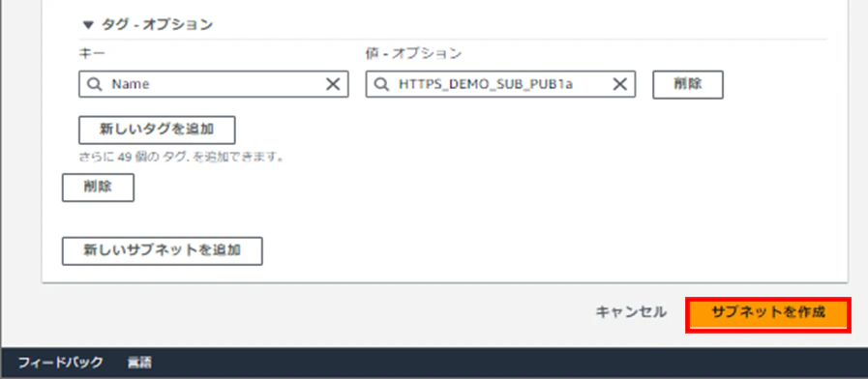The height and width of the screenshot is (379, 868).
Task: Click サブネットを作成 button
Action: (767, 315)
